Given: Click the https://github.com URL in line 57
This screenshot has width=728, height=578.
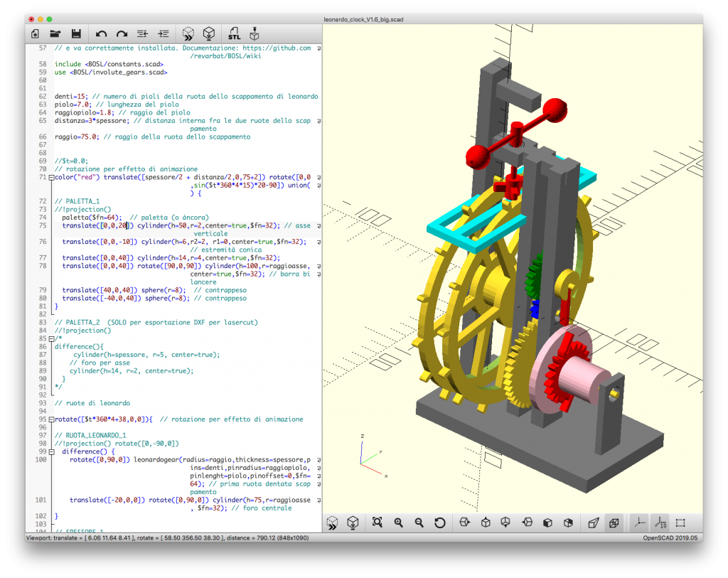Looking at the screenshot, I should coord(277,48).
